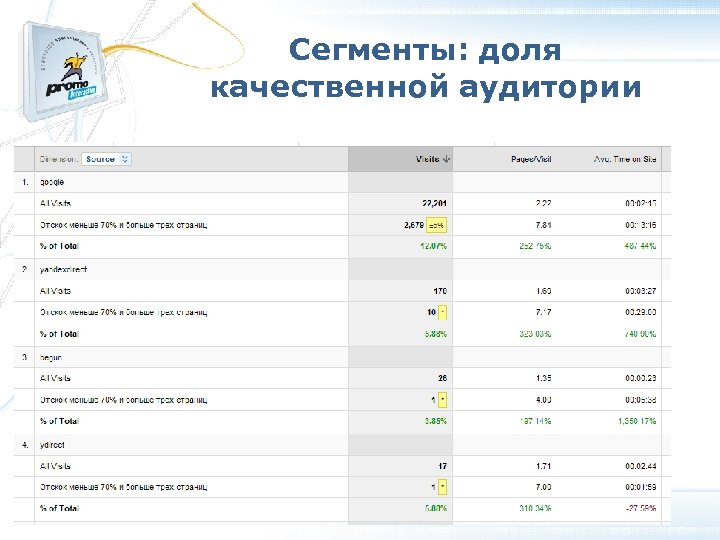Click the Pages/Visit column header
Viewport: 720px width, 540px height.
(531, 159)
